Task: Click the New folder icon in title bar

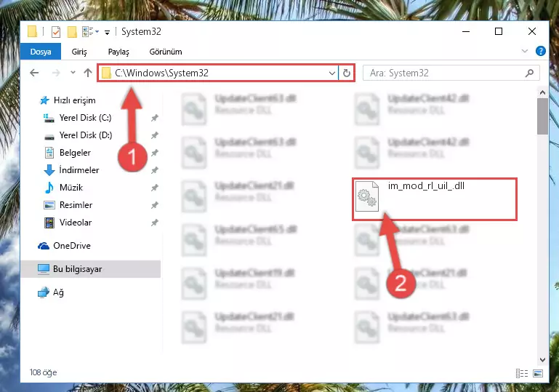Action: (72, 32)
